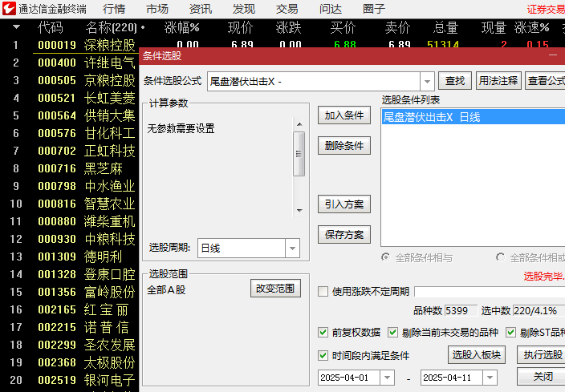
Task: Click the 加入条件 button
Action: (344, 115)
